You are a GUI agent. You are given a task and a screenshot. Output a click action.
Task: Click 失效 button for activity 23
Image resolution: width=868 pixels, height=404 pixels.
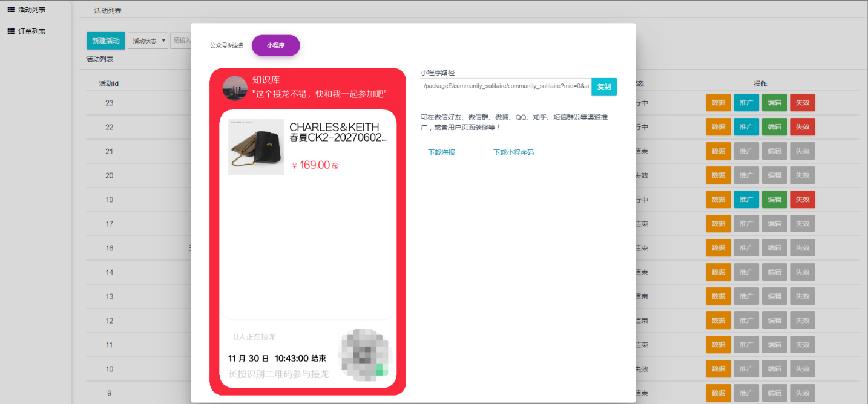tap(802, 103)
